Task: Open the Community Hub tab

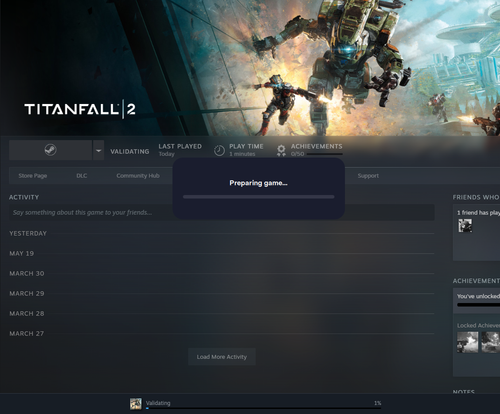Action: pyautogui.click(x=138, y=176)
